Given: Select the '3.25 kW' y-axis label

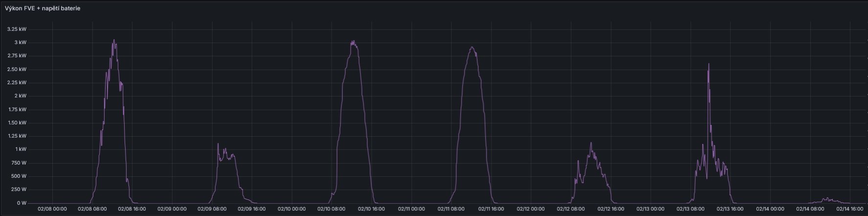Looking at the screenshot, I should [17, 29].
